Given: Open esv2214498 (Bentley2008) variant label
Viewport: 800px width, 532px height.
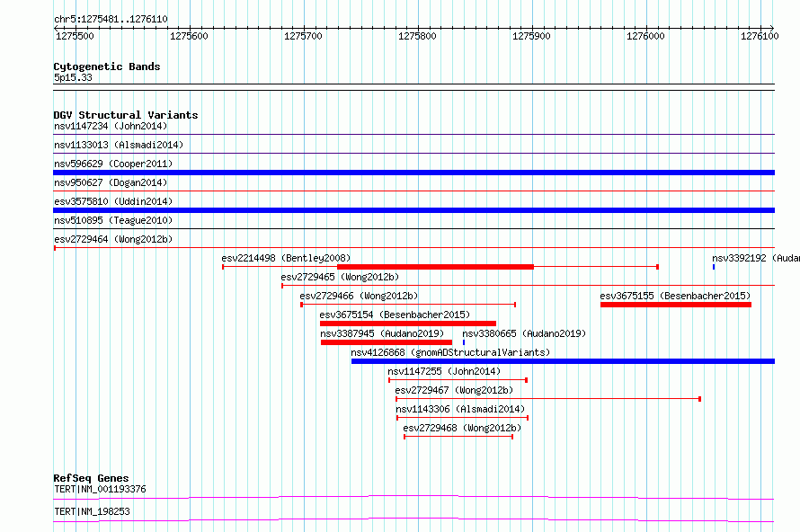Looking at the screenshot, I should (x=286, y=258).
